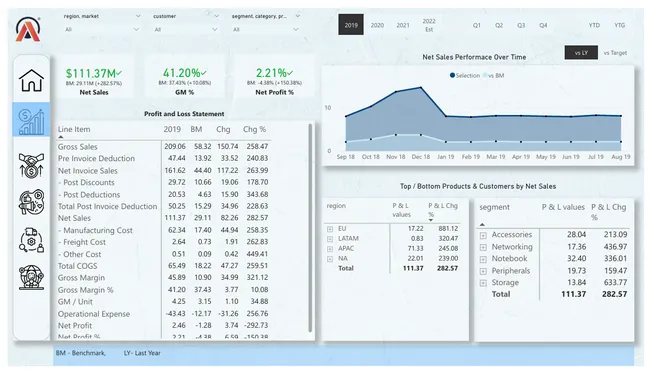Expand the Accessories segment row

pos(483,235)
